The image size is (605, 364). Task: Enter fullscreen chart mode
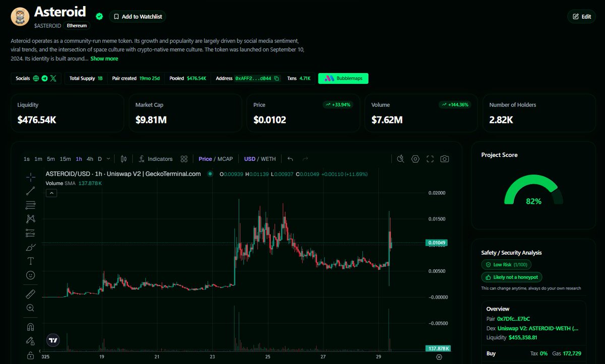(430, 159)
